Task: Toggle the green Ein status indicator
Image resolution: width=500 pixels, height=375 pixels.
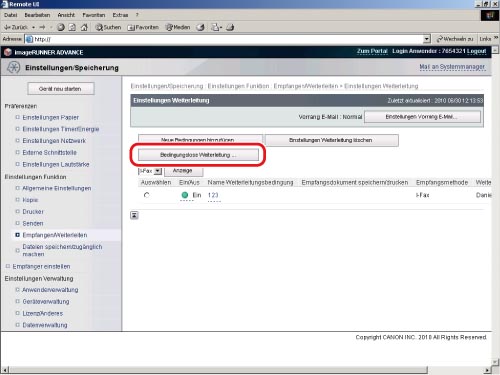Action: (x=185, y=195)
